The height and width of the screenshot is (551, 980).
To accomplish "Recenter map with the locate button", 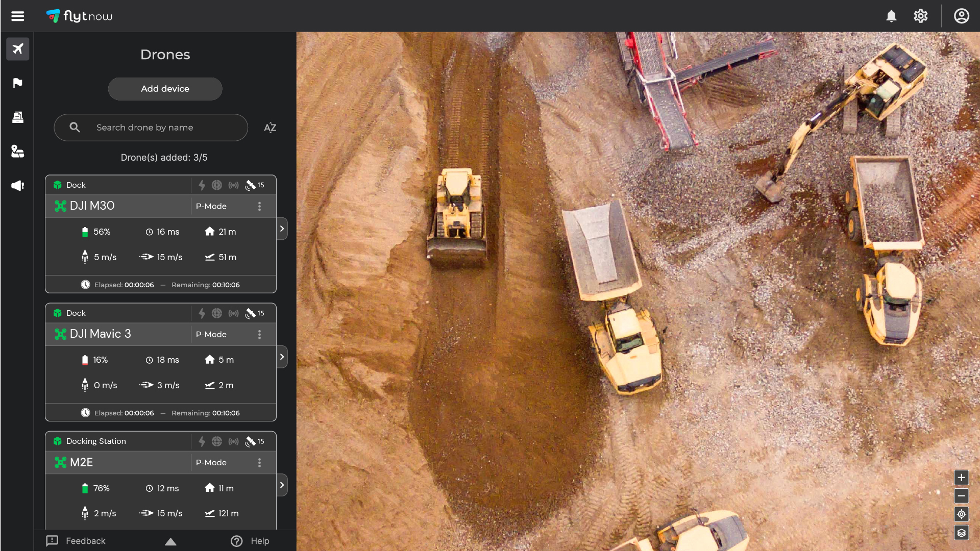I will (x=961, y=514).
